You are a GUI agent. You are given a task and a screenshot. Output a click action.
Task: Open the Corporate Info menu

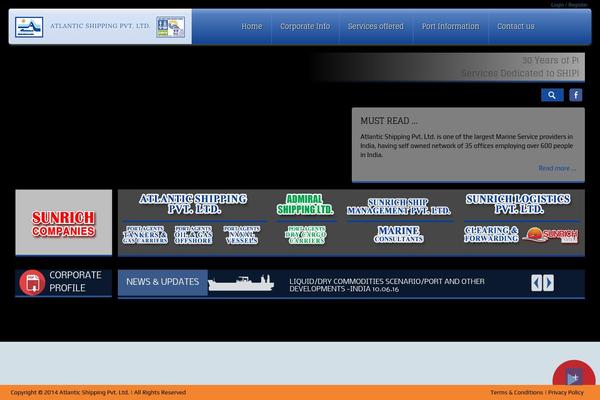[305, 26]
